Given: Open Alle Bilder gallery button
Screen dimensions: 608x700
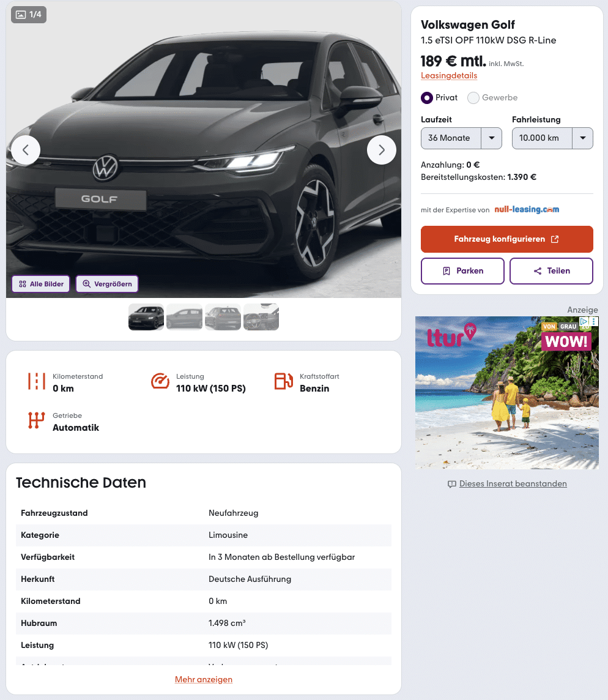Looking at the screenshot, I should 40,284.
